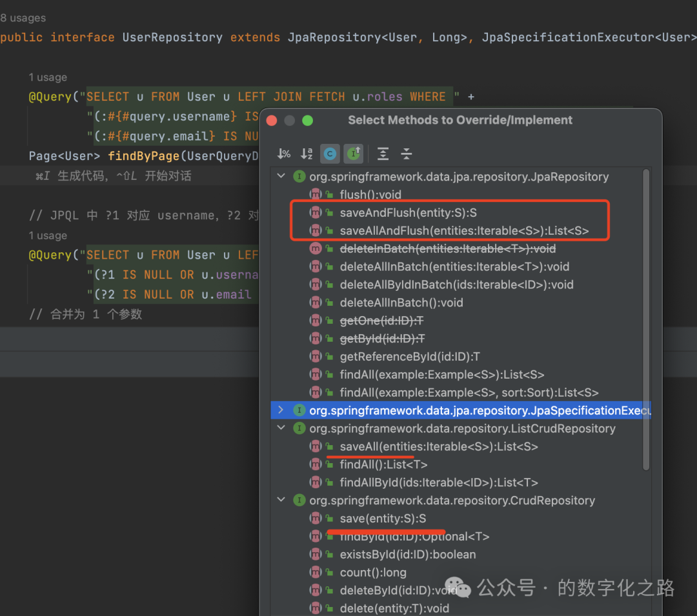697x616 pixels.
Task: Sort methods by percentage of classes
Action: (284, 154)
